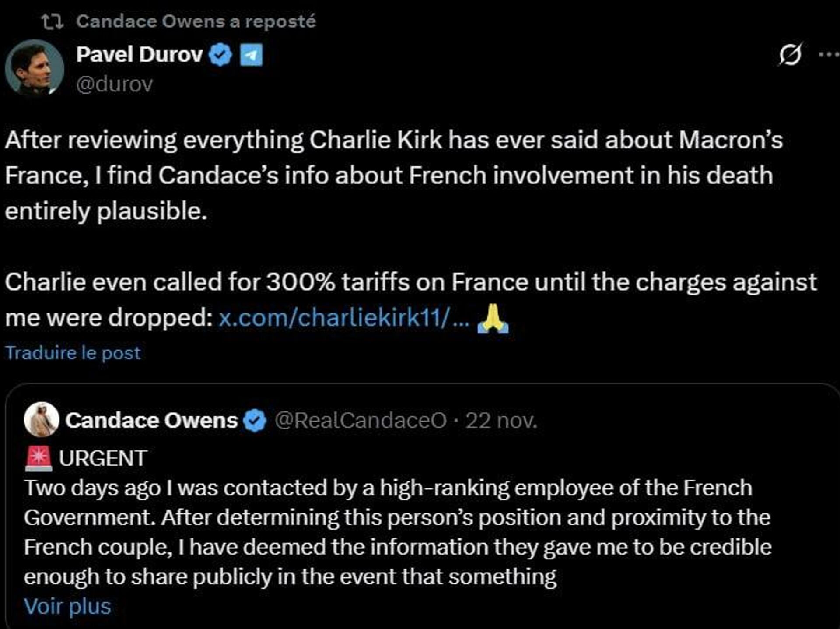Click "Candace Owens a reposté" label
The width and height of the screenshot is (840, 629).
[x=196, y=21]
